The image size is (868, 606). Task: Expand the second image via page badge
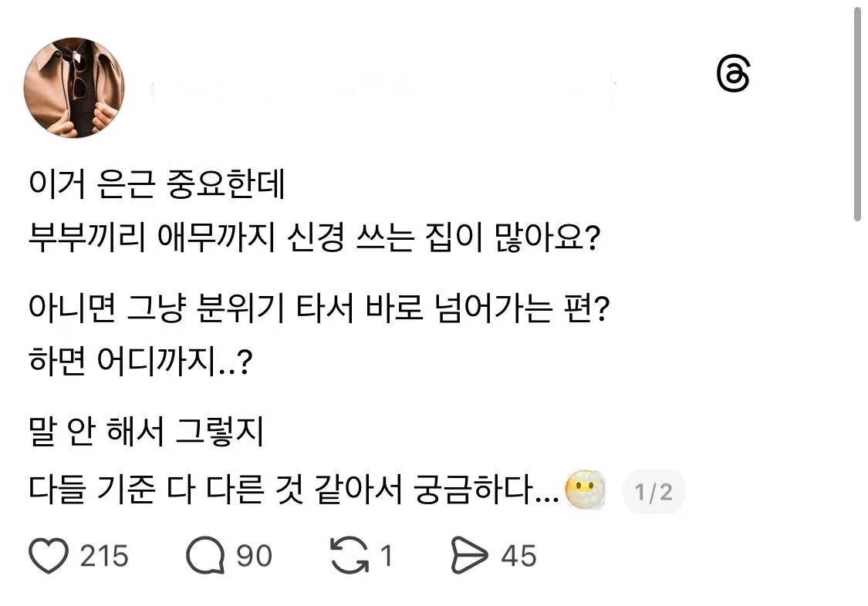pyautogui.click(x=653, y=490)
